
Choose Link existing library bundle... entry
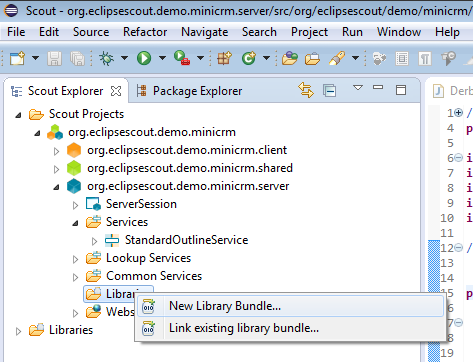pyautogui.click(x=290, y=328)
